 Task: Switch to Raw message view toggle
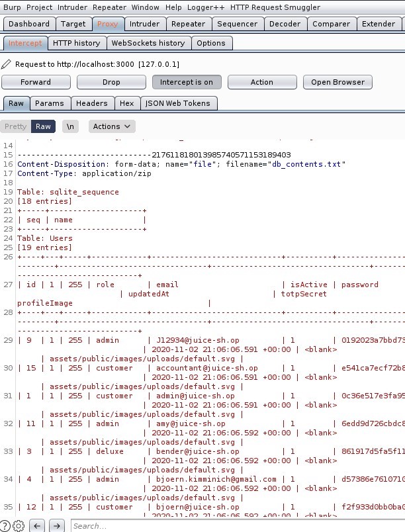43,126
